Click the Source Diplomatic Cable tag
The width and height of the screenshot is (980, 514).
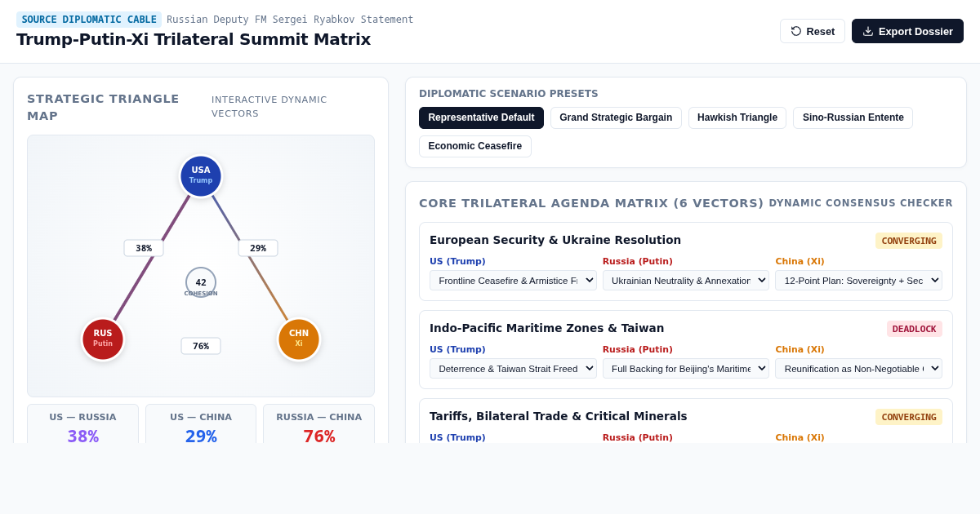click(x=89, y=20)
